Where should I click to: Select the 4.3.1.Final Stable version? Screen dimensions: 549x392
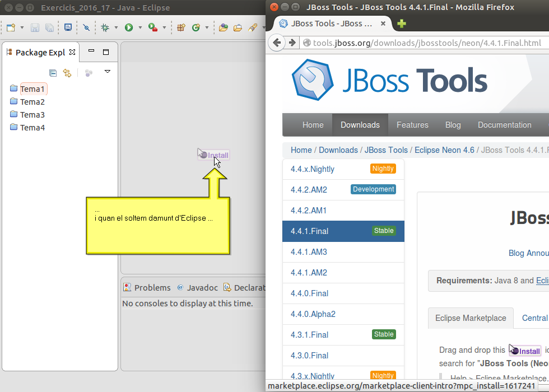343,335
